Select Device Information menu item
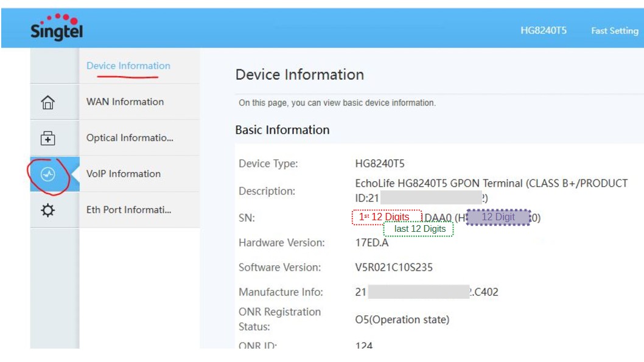 128,66
